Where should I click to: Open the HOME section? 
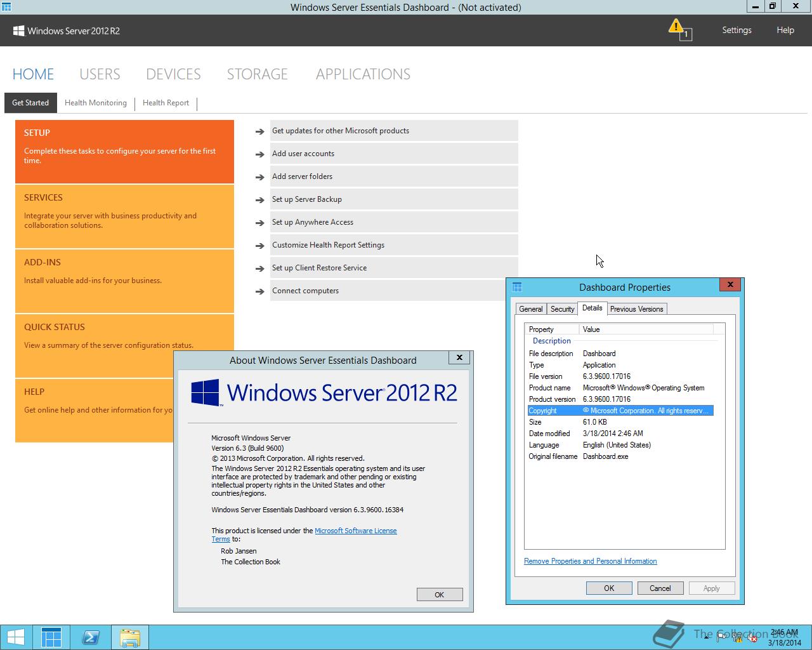[33, 74]
